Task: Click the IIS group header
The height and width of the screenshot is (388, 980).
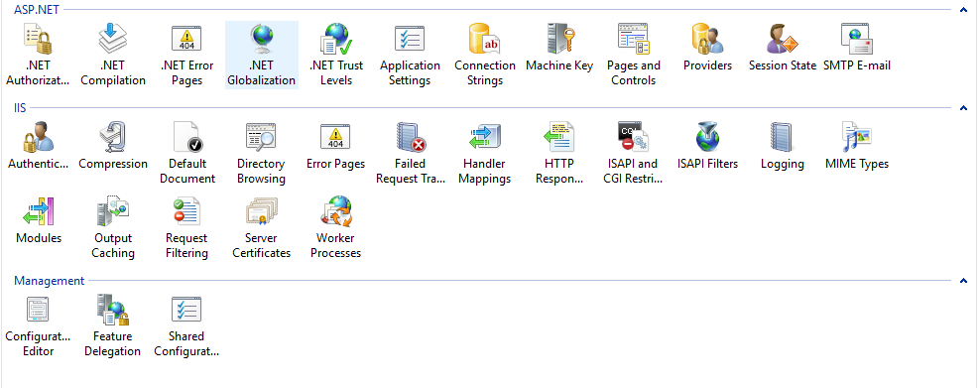Action: (20, 107)
